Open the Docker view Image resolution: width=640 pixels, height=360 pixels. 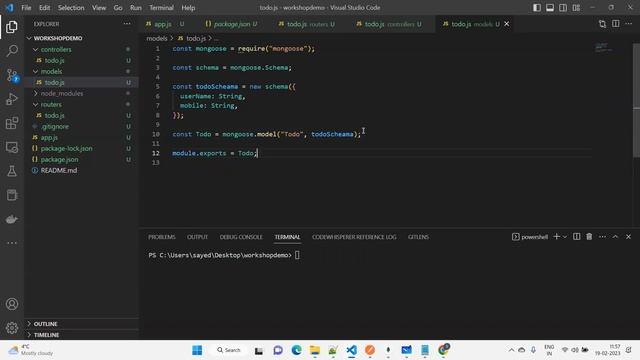click(12, 219)
